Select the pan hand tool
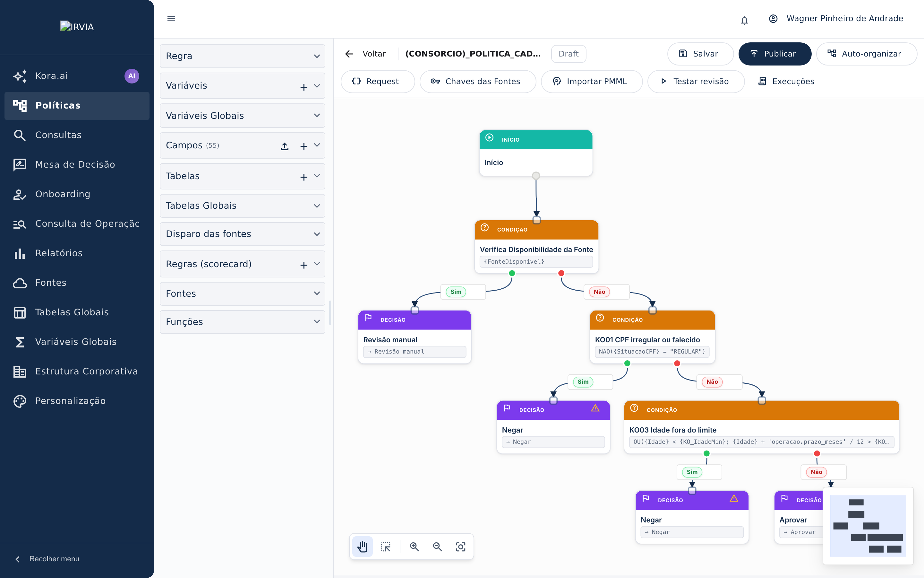Image resolution: width=924 pixels, height=578 pixels. click(362, 547)
